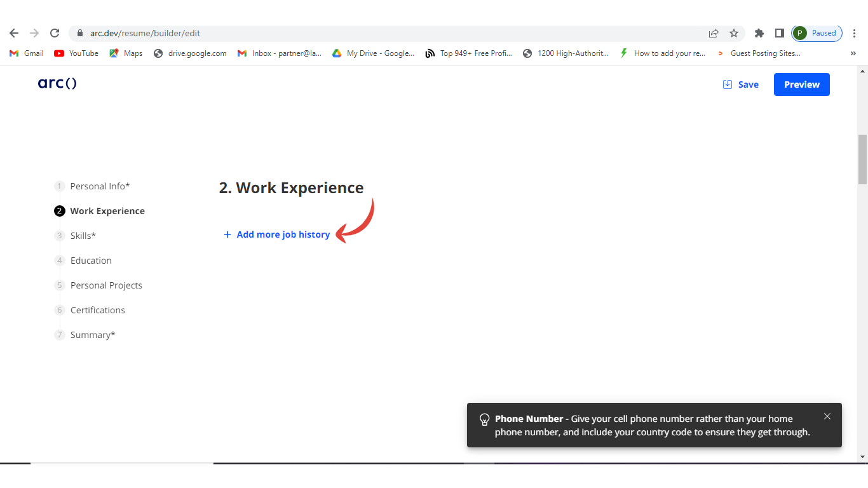Click the share page icon in address bar
868x488 pixels.
[x=714, y=33]
